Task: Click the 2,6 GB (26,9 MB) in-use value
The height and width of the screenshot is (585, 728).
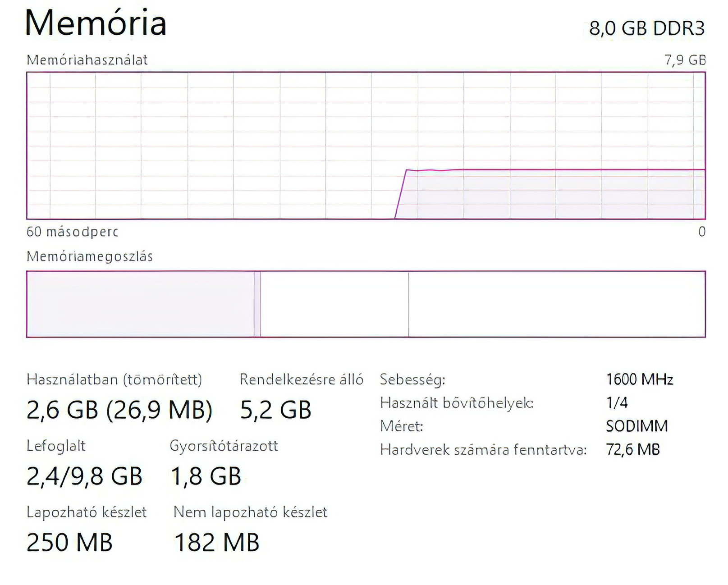Action: tap(119, 410)
